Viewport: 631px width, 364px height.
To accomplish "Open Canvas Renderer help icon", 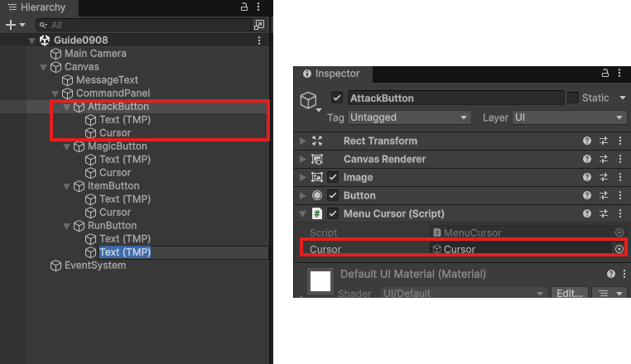I will (x=587, y=159).
